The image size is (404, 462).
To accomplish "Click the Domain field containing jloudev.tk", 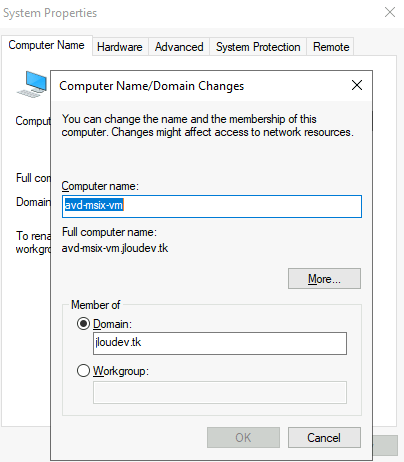I will pos(220,343).
